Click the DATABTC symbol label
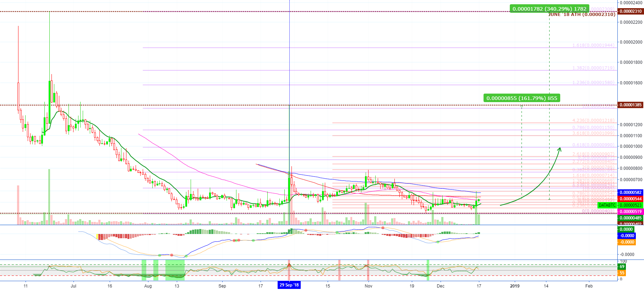Screen dimensions: 644x290 coord(607,205)
